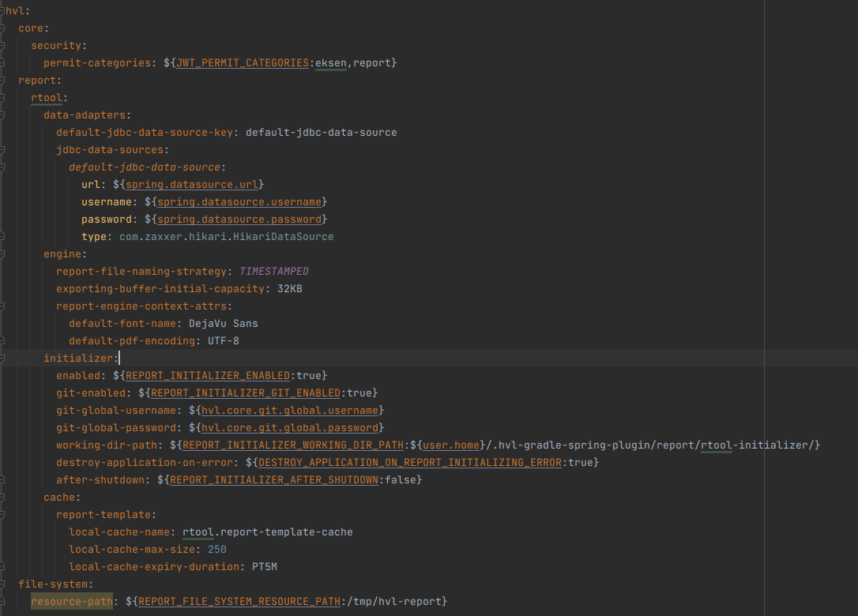
Task: Click the UTF-8 value
Action: [224, 341]
